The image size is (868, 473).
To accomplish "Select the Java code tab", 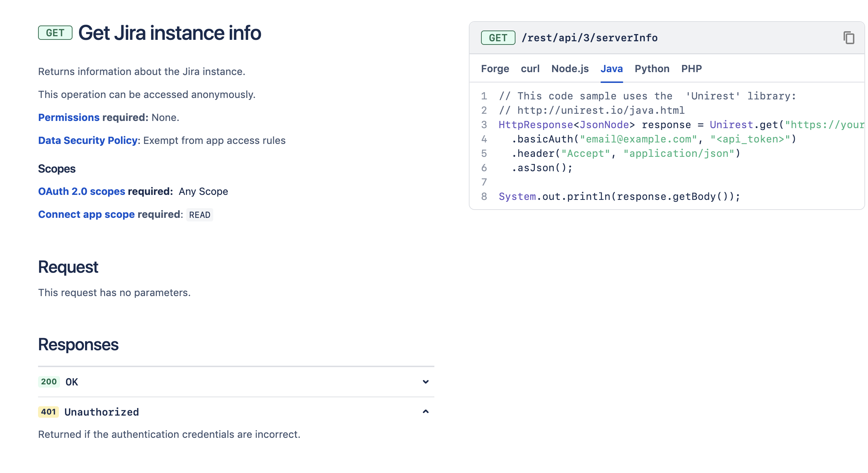I will point(611,69).
